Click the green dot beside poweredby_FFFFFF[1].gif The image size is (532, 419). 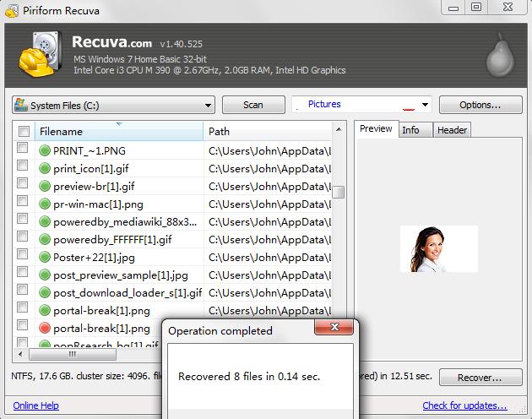tap(45, 239)
